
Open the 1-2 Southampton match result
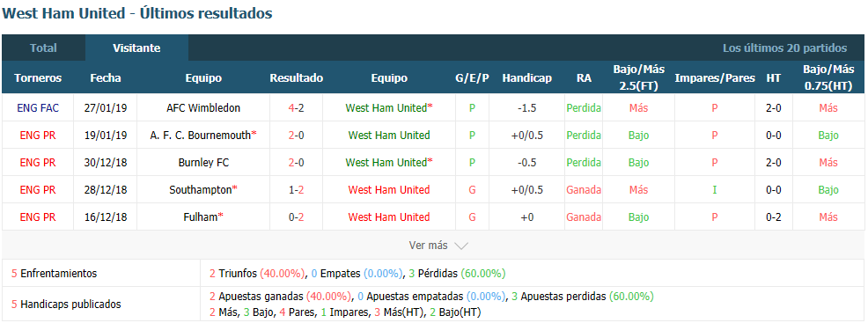tap(296, 190)
